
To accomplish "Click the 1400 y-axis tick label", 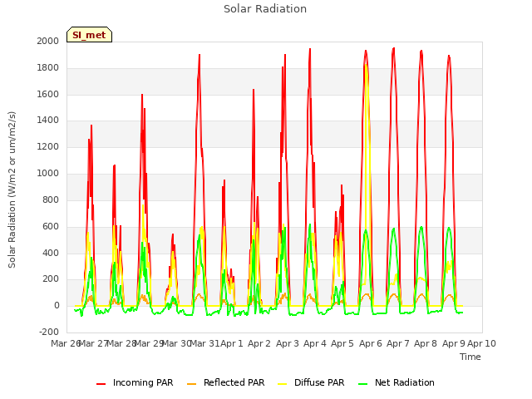I will coord(48,120).
